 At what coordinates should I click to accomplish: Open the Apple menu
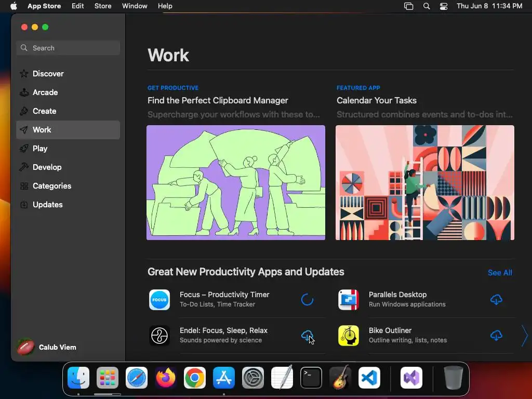(14, 6)
